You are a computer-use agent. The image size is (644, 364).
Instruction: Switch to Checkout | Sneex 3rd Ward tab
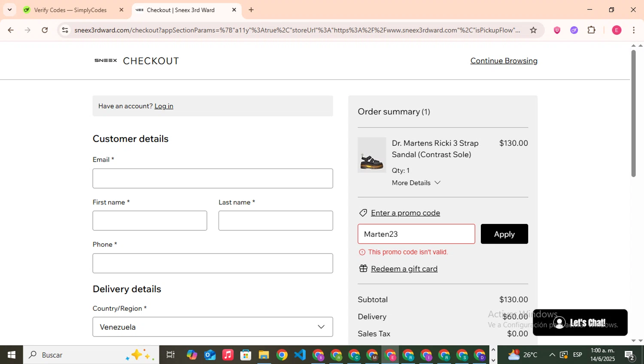coord(181,10)
